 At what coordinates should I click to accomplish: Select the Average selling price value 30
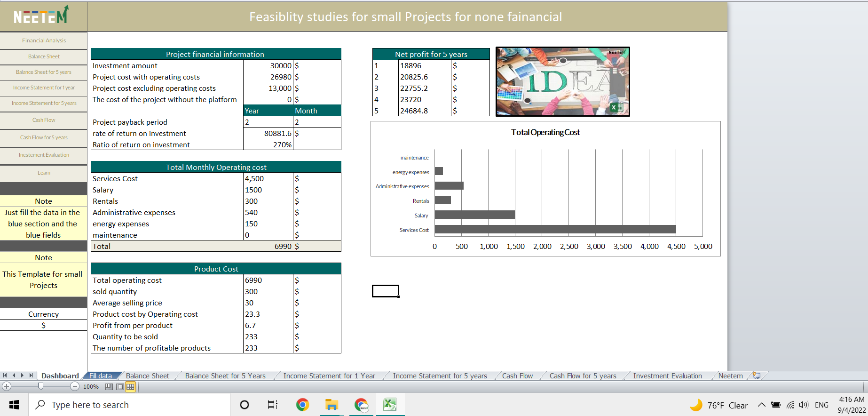click(x=268, y=303)
